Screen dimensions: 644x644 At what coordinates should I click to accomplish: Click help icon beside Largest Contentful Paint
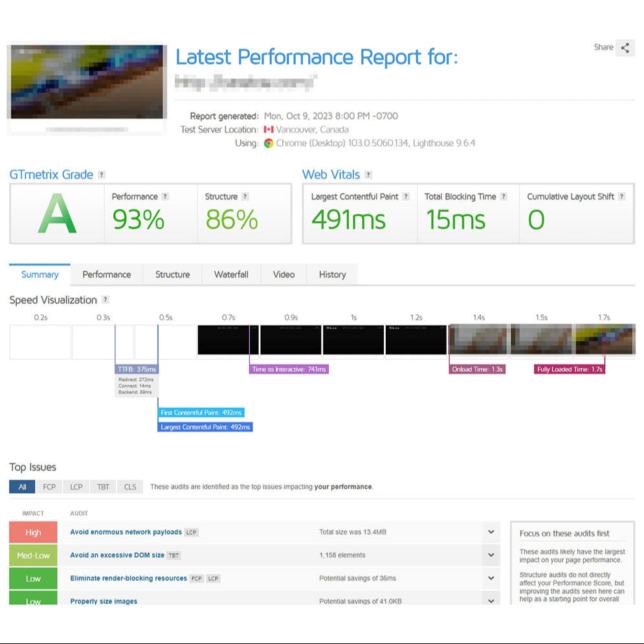coord(406,197)
